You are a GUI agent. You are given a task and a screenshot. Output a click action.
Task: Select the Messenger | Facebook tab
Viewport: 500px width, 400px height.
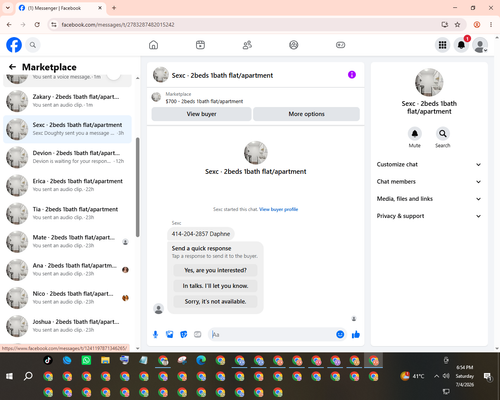pyautogui.click(x=61, y=8)
